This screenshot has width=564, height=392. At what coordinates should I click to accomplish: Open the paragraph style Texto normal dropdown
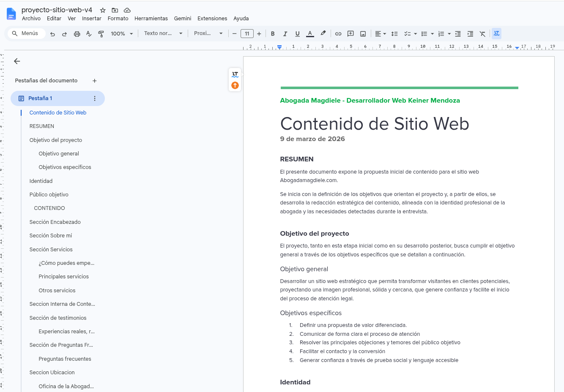click(163, 33)
